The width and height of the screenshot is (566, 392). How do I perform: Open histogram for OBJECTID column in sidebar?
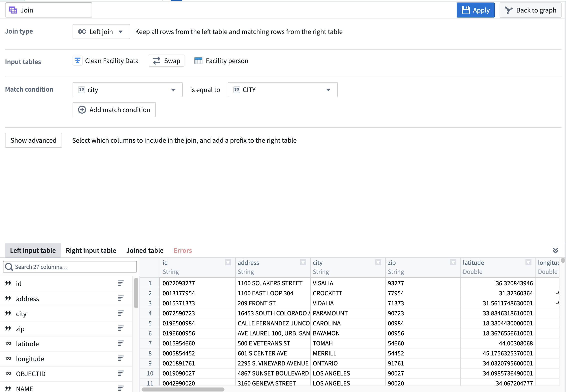[121, 373]
